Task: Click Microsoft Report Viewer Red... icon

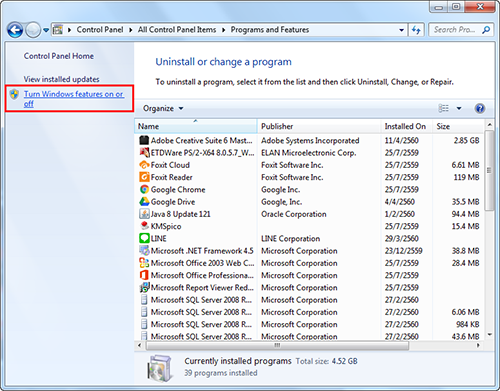Action: click(x=144, y=287)
